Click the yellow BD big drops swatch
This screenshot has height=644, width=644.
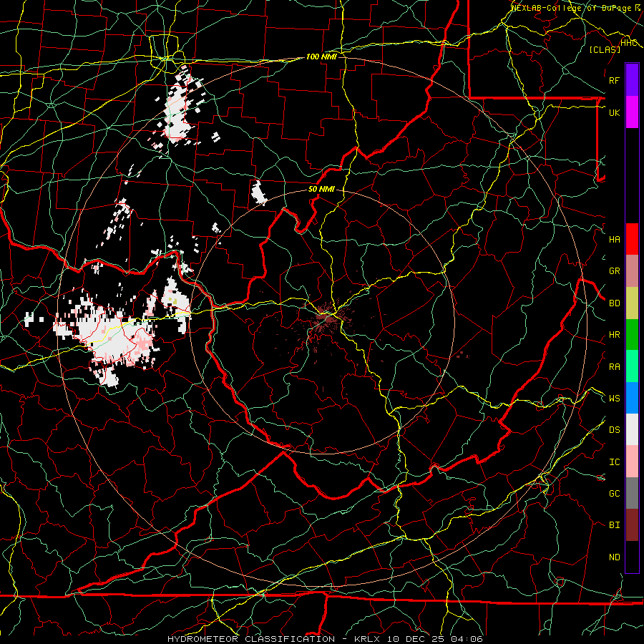632,303
